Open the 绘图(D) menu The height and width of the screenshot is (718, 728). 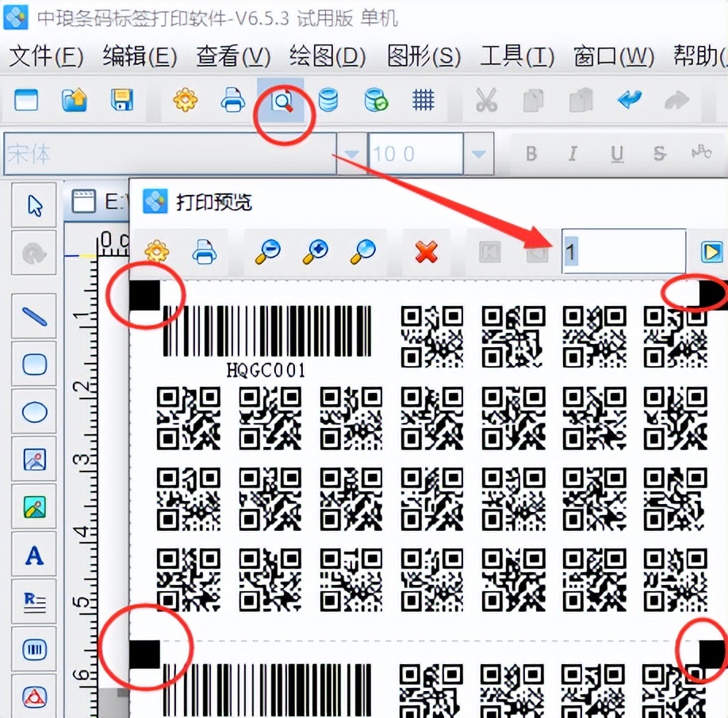[x=328, y=57]
